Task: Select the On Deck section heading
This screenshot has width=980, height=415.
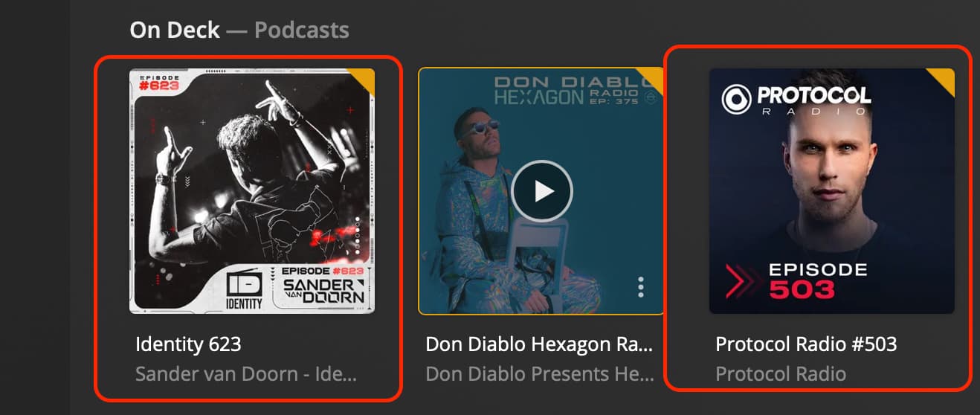Action: 175,30
